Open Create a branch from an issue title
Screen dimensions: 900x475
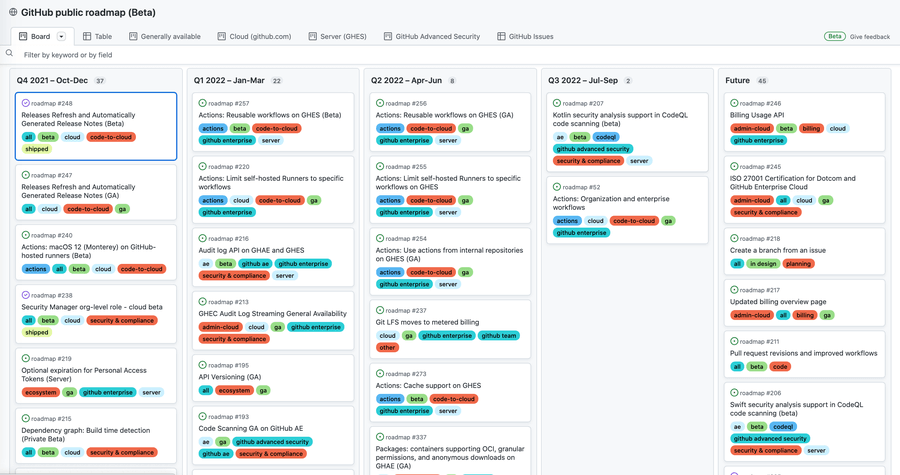click(x=778, y=250)
